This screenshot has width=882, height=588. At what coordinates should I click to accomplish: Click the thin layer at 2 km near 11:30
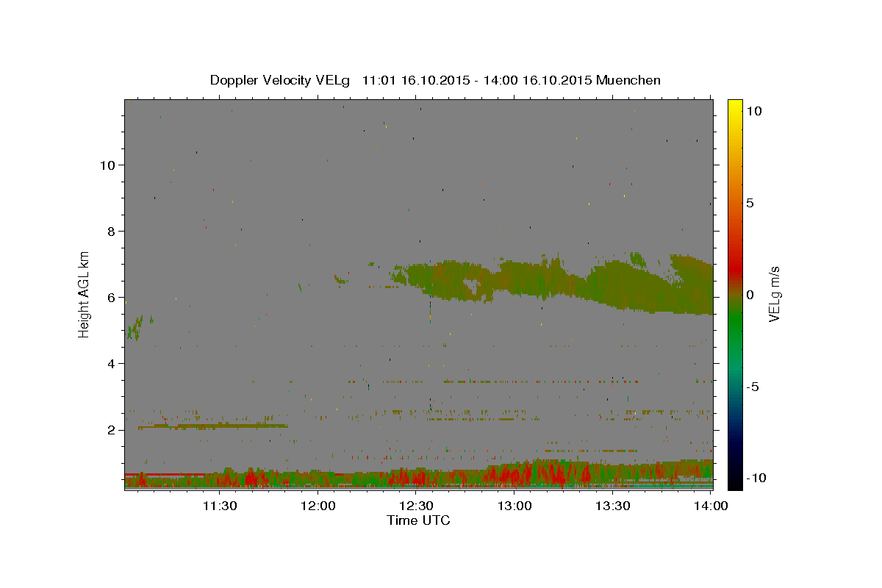pyautogui.click(x=213, y=426)
